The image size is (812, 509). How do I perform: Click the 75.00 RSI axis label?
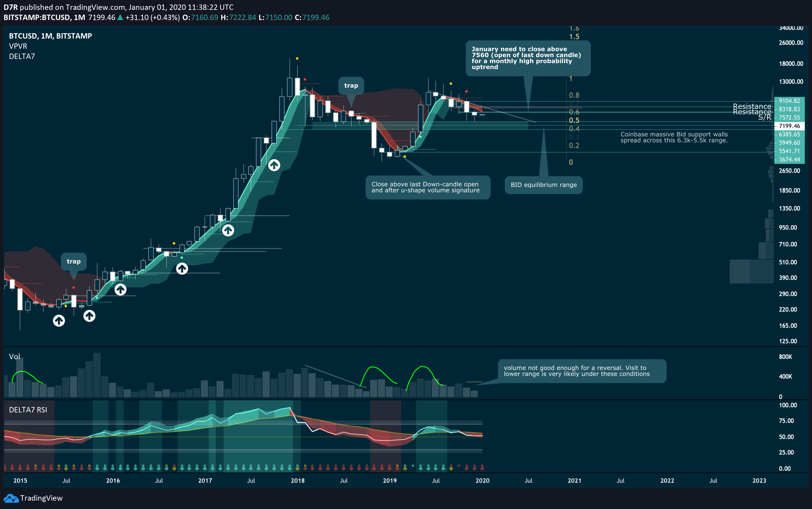[786, 421]
